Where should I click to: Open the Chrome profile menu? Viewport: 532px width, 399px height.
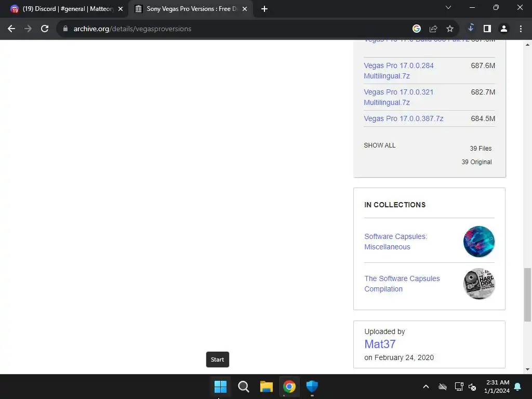pos(504,29)
